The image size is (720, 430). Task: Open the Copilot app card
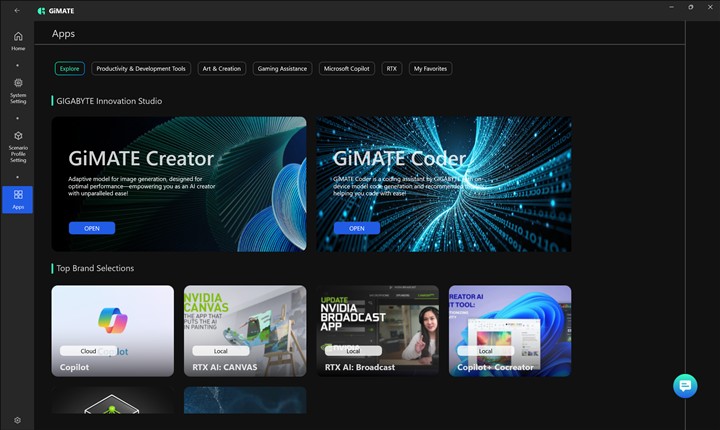click(x=112, y=330)
